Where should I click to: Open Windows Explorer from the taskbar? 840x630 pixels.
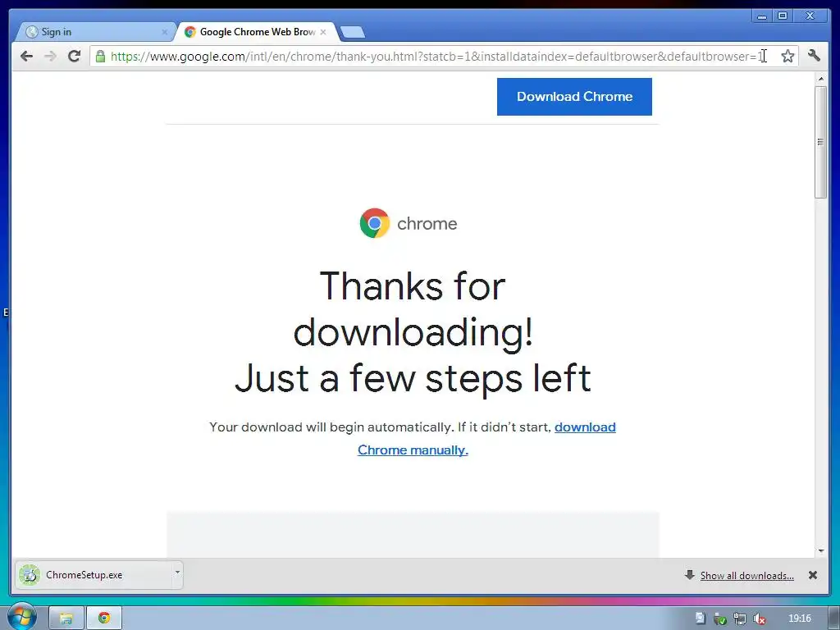click(66, 619)
